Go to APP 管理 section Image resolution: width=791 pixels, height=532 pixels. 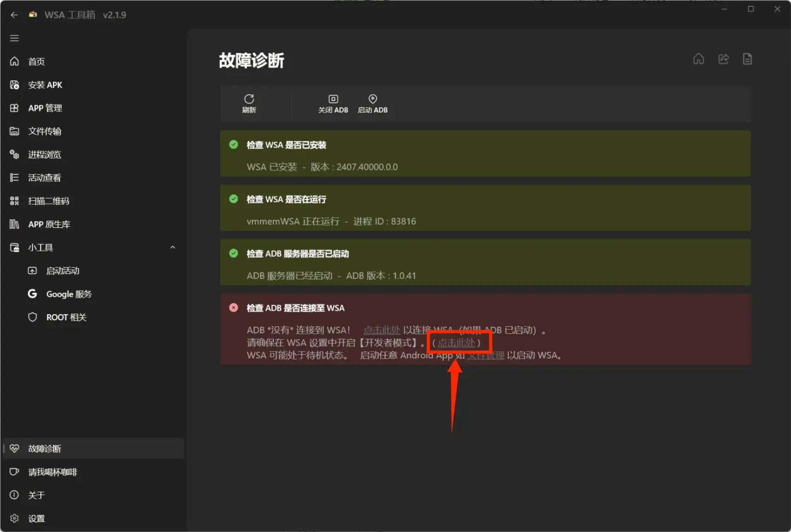(x=93, y=108)
